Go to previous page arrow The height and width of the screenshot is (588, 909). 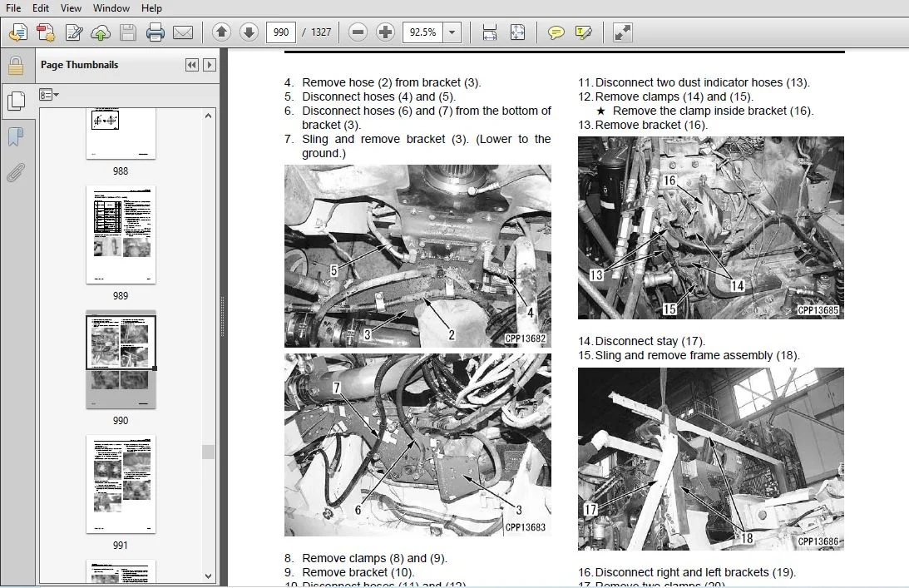[221, 32]
